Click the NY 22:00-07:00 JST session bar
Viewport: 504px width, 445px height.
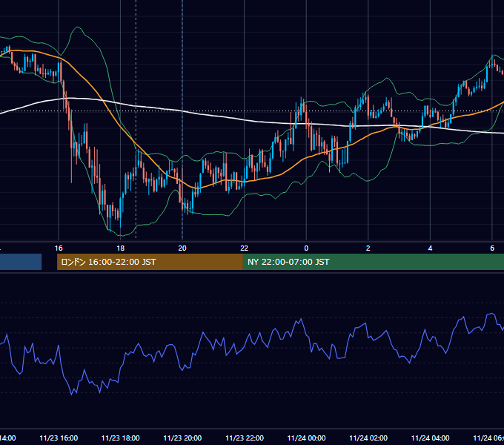coord(373,262)
